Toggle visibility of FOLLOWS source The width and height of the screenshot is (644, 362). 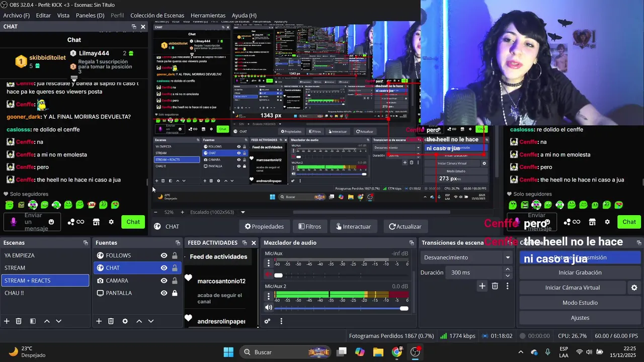click(164, 255)
